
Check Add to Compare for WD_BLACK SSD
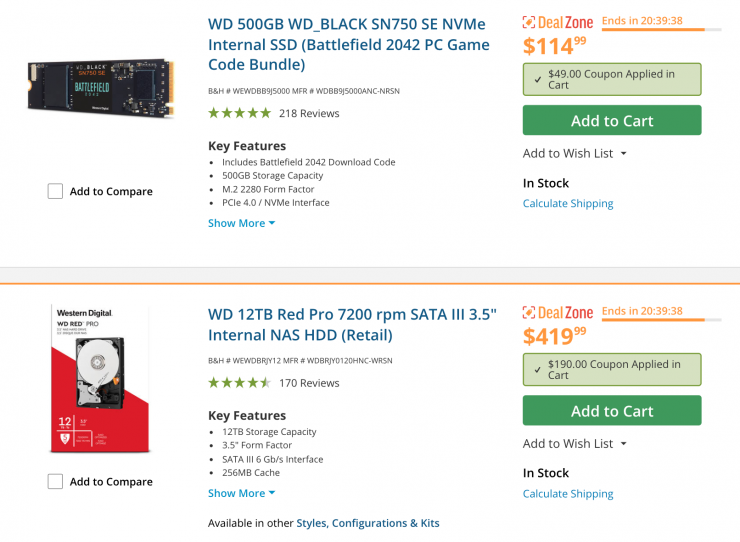click(x=55, y=191)
